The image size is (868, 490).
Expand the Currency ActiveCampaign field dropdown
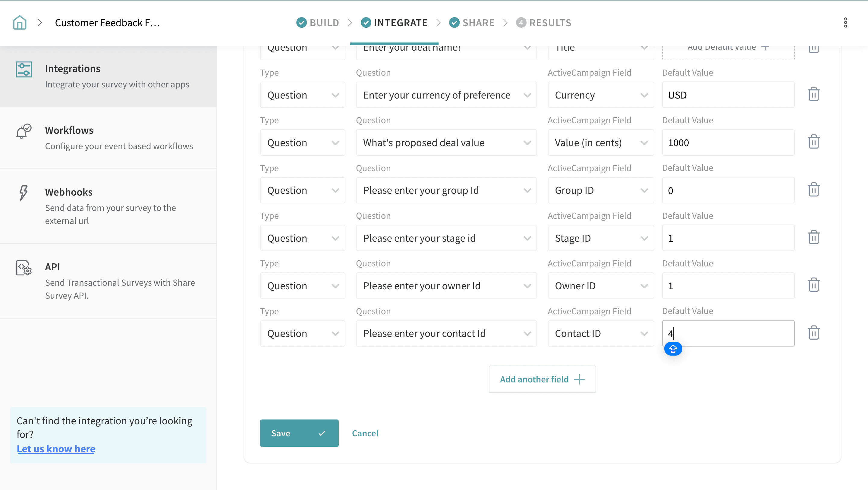coord(600,95)
